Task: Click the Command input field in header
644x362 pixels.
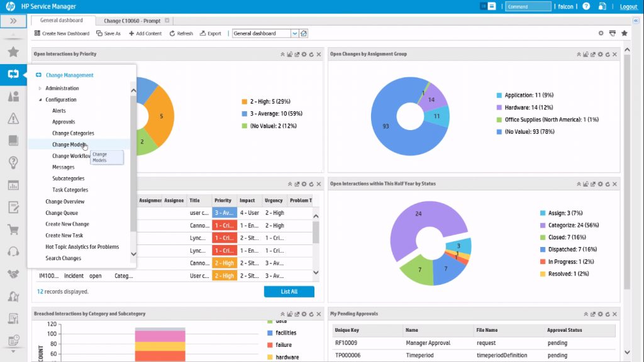Action: (527, 6)
